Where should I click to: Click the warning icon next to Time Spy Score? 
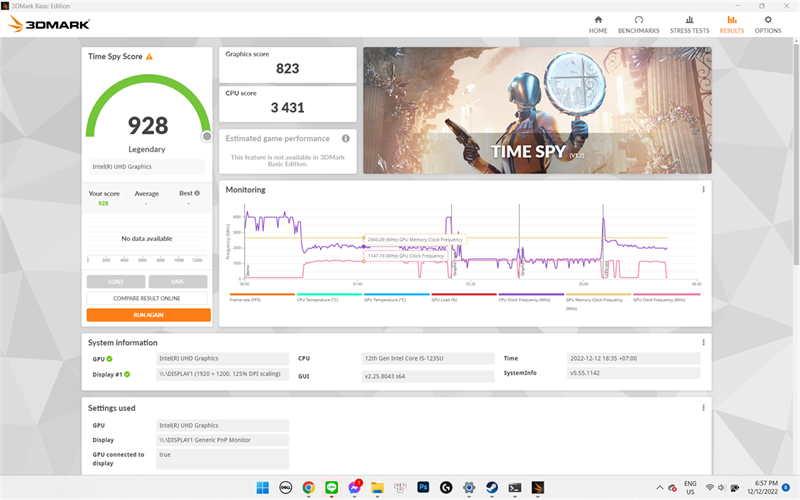(149, 57)
